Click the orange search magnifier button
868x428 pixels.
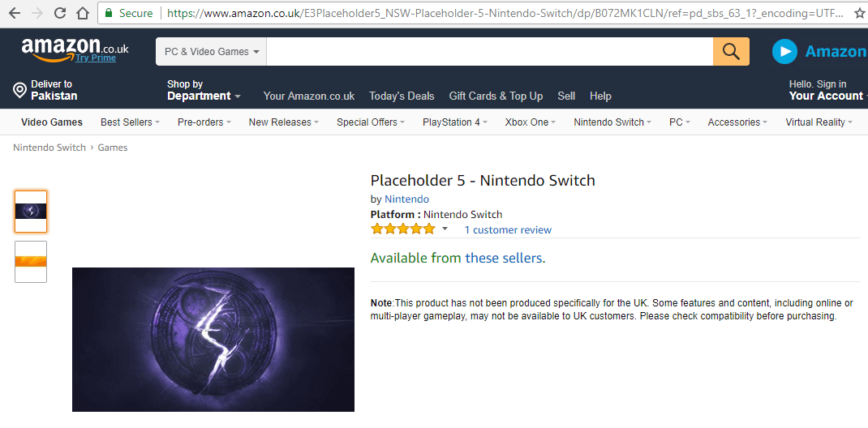point(731,52)
